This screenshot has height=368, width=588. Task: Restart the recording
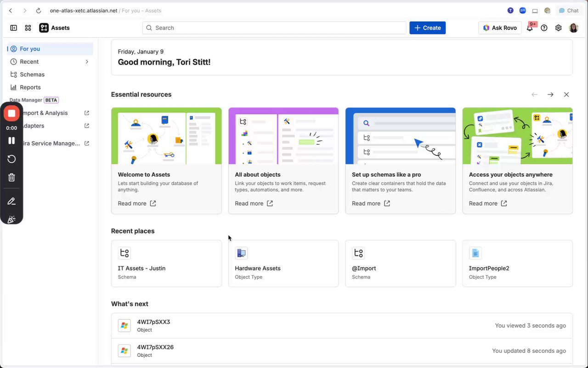pos(11,159)
